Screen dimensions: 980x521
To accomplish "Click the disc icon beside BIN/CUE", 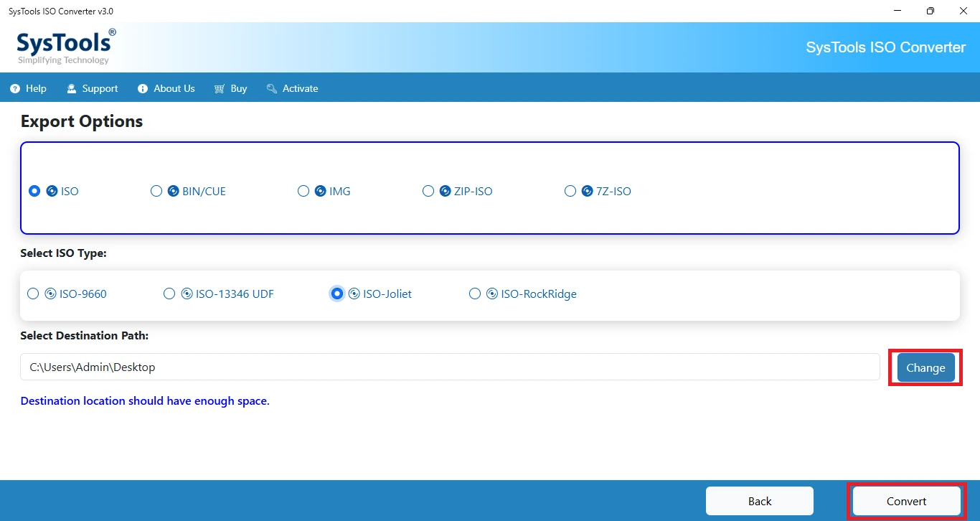I will coord(173,192).
